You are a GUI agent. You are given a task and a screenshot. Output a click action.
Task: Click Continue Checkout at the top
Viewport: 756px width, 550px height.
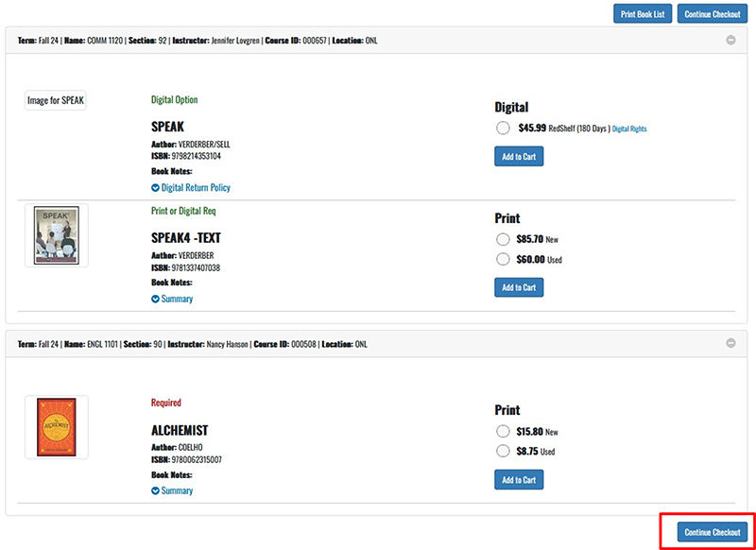[x=713, y=13]
